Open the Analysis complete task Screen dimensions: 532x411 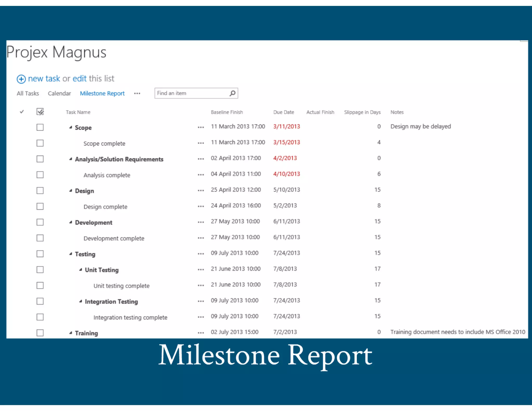click(107, 175)
